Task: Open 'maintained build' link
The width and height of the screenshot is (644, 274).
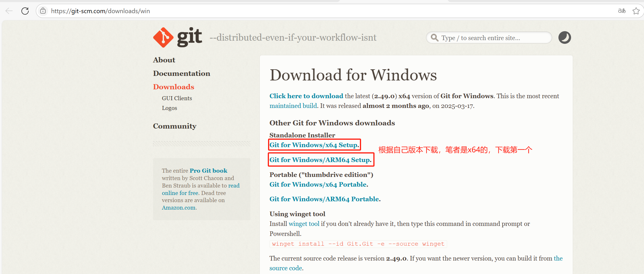Action: [x=293, y=106]
